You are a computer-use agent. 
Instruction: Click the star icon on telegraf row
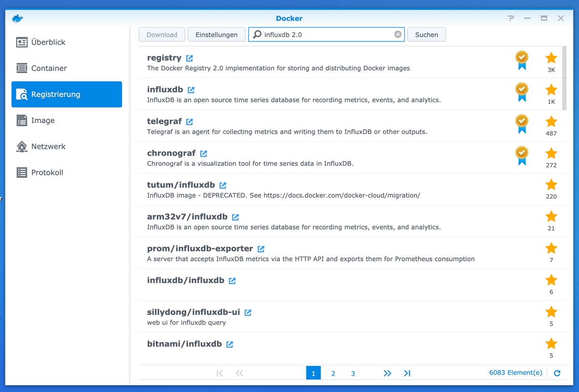[x=551, y=122]
